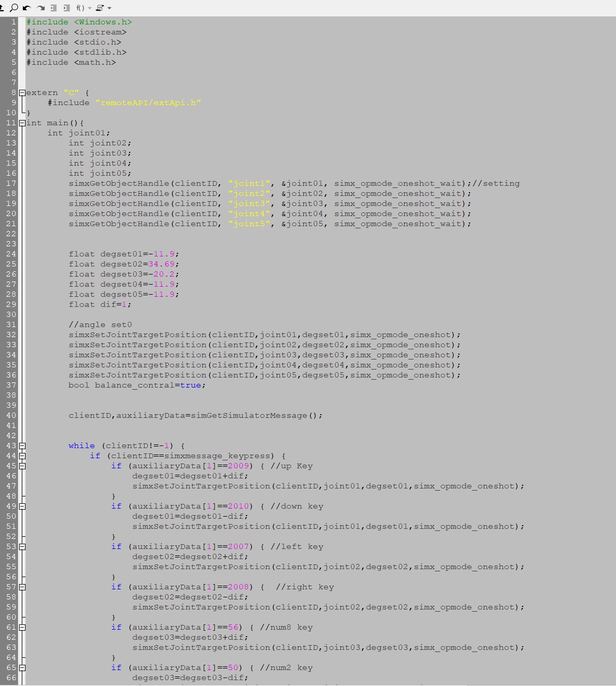Collapse the num2 key if block fold
Image resolution: width=616 pixels, height=686 pixels.
[22, 667]
